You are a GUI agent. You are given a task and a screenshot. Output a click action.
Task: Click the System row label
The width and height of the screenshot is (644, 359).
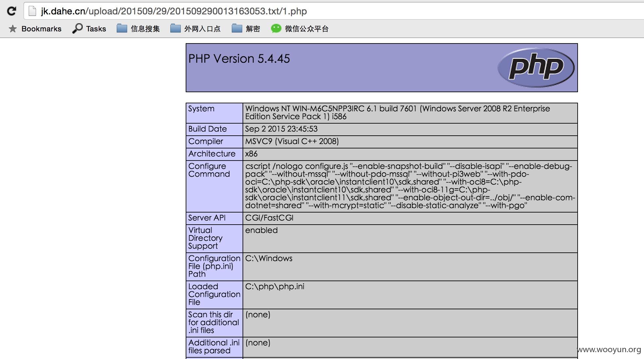pos(201,109)
